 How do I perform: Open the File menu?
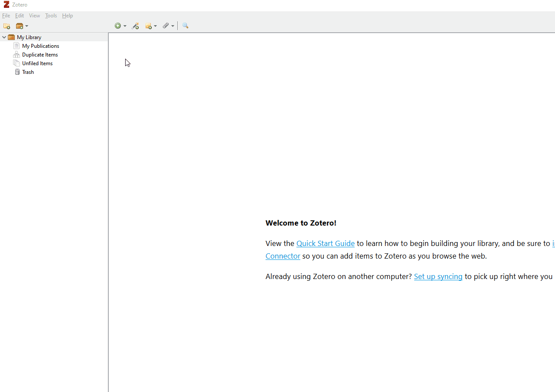point(6,16)
